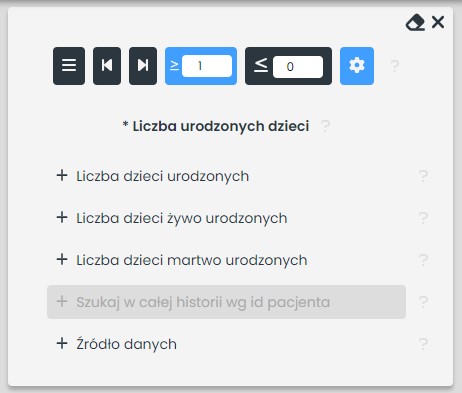This screenshot has height=393, width=462.
Task: Toggle the less-than-or-equal filter
Action: pos(261,65)
